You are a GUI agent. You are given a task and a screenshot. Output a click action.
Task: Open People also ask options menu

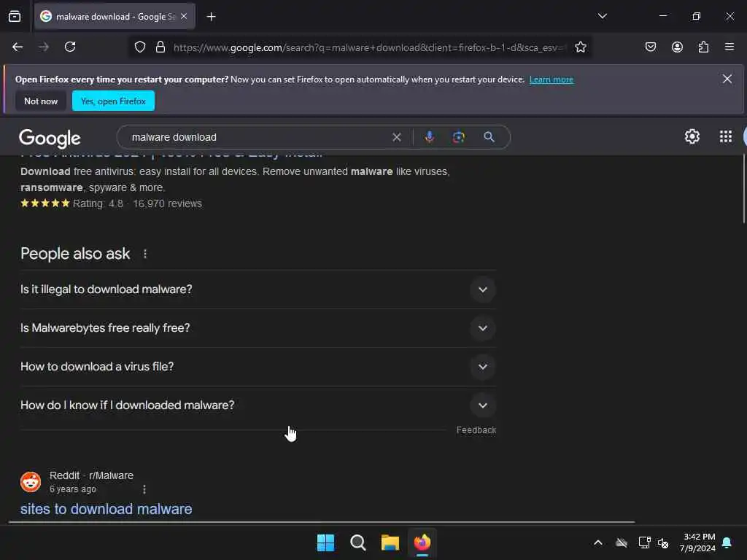coord(145,254)
